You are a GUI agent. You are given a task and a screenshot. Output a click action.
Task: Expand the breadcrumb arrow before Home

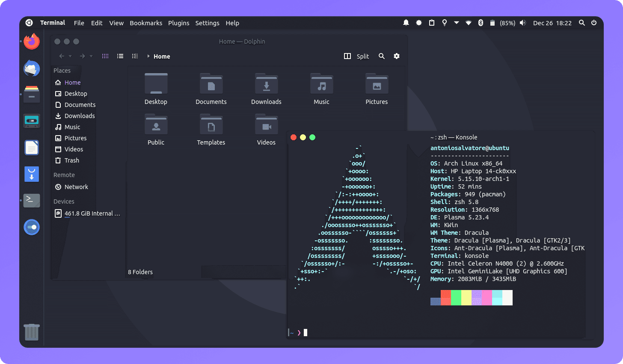[x=148, y=56]
